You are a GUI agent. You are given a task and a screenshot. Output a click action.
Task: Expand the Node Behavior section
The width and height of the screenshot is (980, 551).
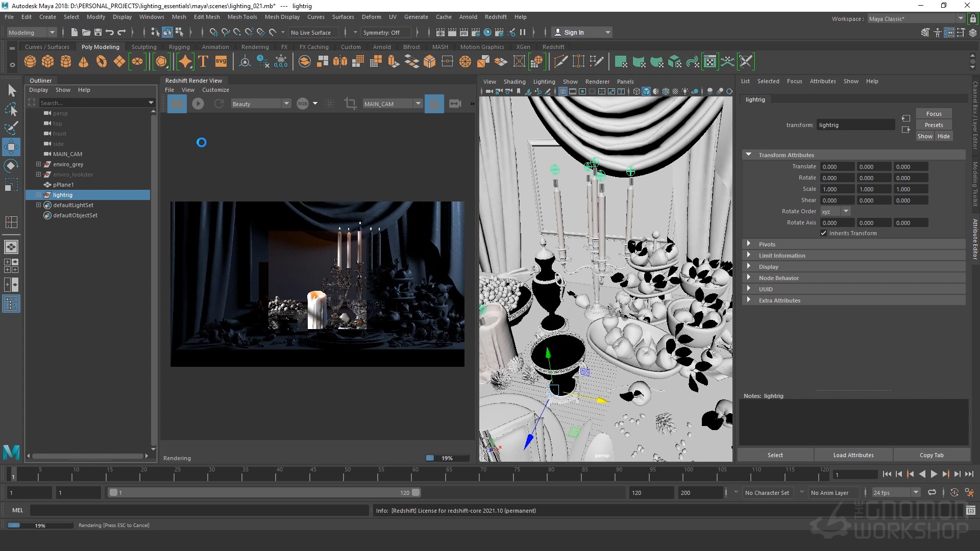coord(778,278)
